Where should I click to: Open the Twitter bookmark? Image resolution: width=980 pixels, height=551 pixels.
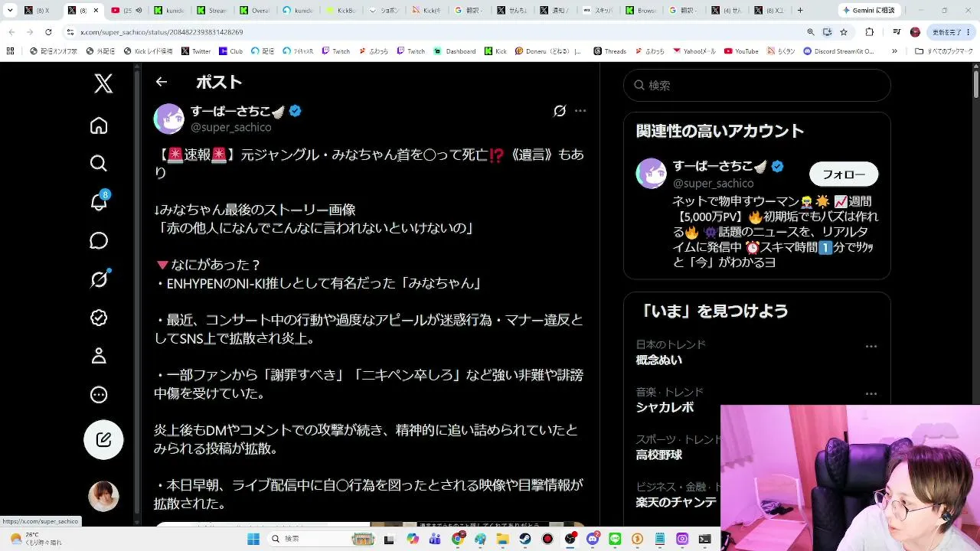196,51
